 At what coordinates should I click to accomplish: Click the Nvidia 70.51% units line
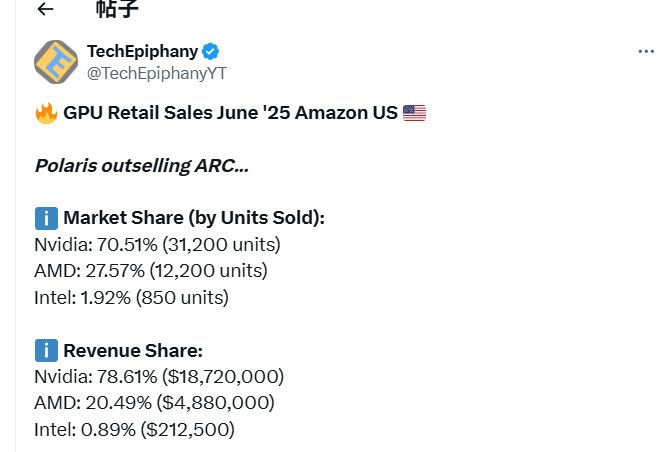157,244
